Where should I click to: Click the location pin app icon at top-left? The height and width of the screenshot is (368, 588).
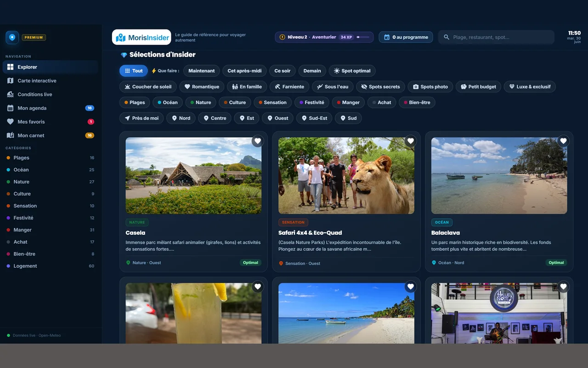click(12, 37)
